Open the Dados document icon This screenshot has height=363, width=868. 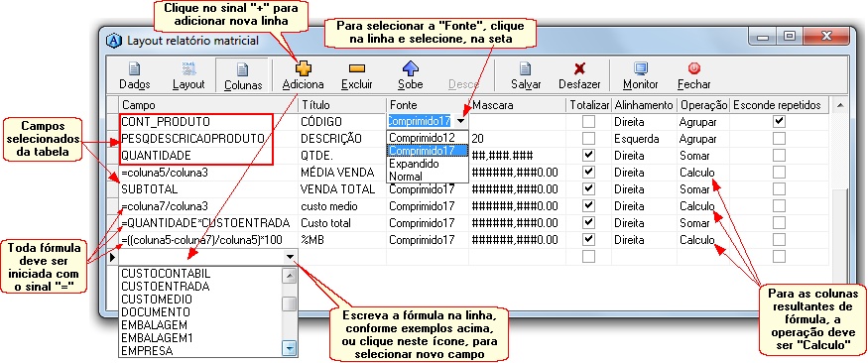(135, 69)
